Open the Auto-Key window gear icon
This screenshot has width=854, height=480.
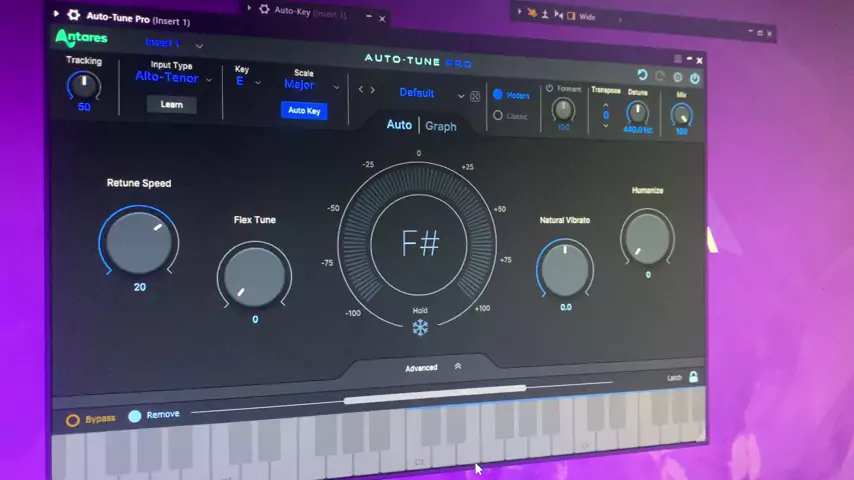pos(264,9)
